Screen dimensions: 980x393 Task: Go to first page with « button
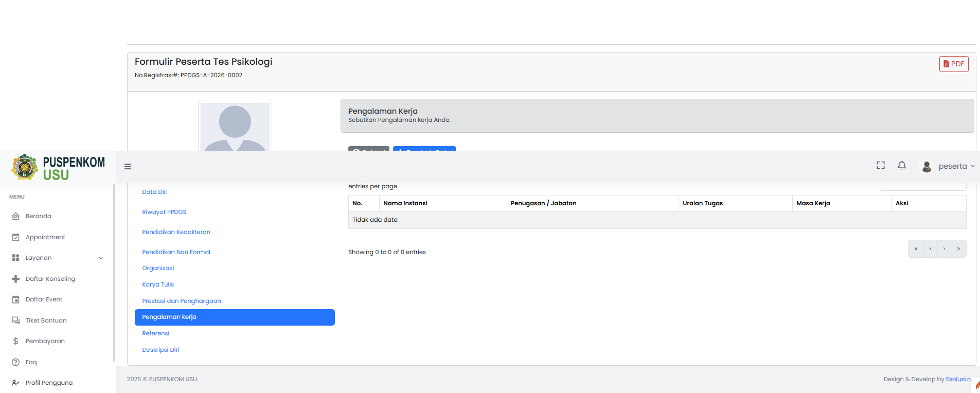coord(916,249)
